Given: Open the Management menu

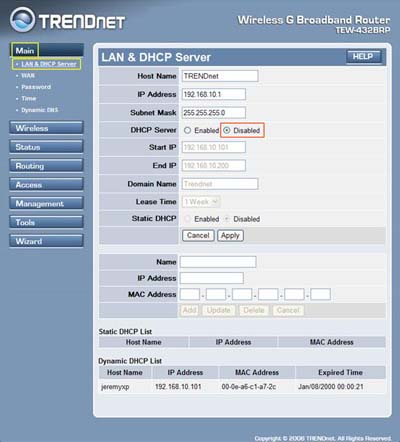Looking at the screenshot, I should click(46, 203).
